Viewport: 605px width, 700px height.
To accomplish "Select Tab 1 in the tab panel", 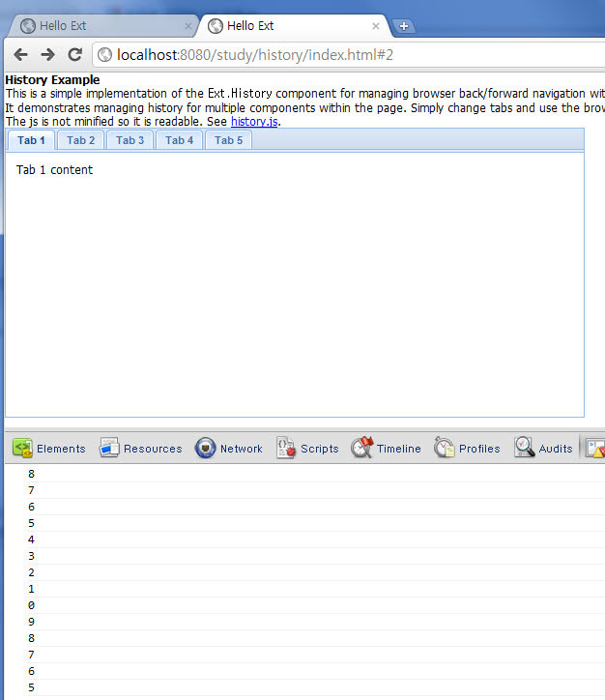I will (x=31, y=140).
